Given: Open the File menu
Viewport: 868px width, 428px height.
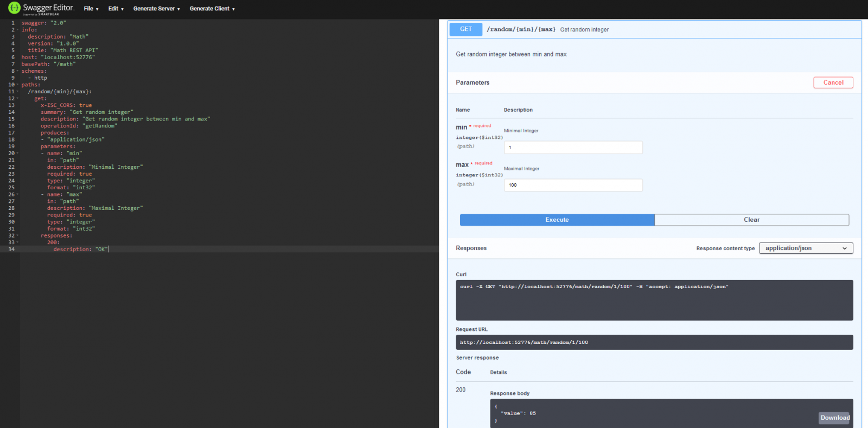Looking at the screenshot, I should coord(91,9).
